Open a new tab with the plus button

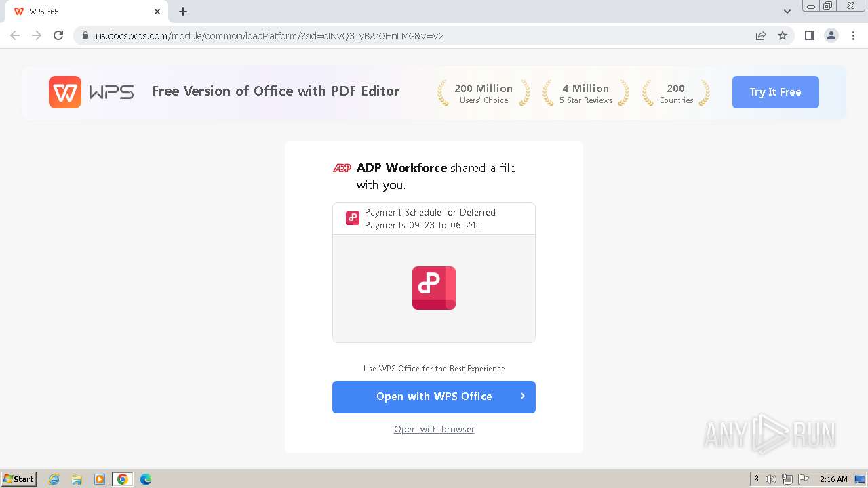point(183,12)
